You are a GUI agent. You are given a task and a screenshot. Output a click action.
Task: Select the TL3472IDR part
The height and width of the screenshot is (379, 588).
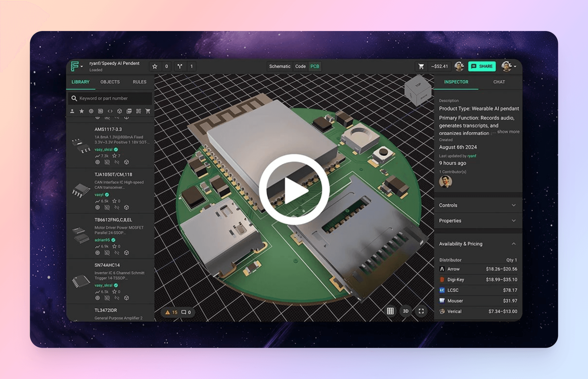(x=106, y=310)
